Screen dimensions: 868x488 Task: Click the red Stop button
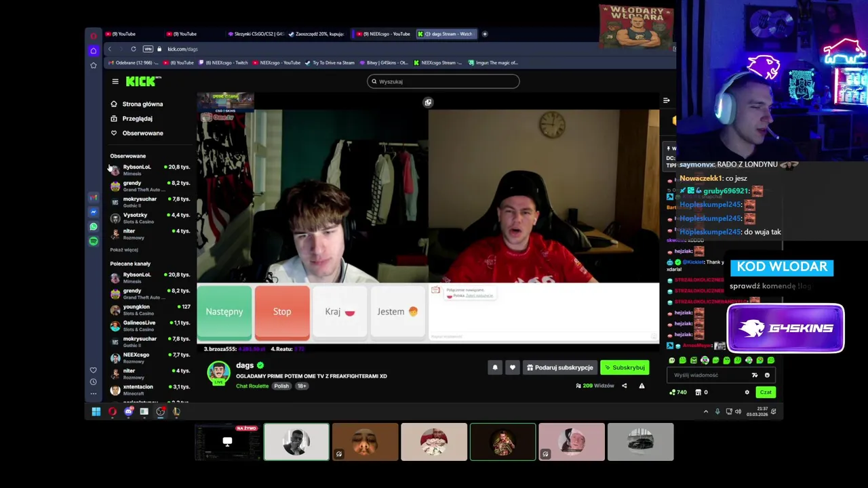click(282, 312)
